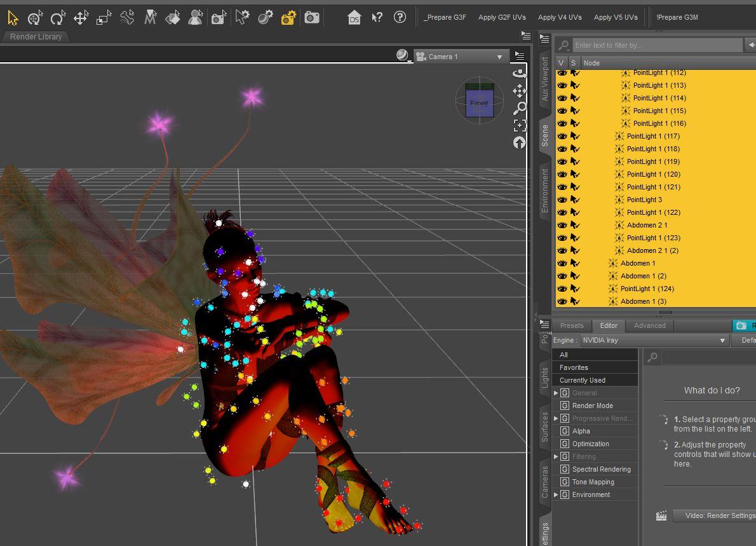Click the highlighted yellow Render Settings camera icon

[x=288, y=18]
